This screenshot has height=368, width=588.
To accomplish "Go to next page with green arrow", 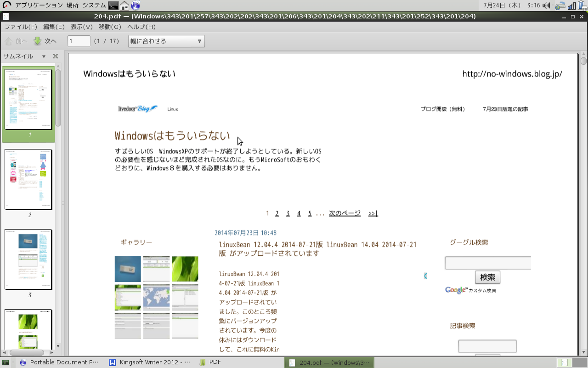I will (x=38, y=41).
